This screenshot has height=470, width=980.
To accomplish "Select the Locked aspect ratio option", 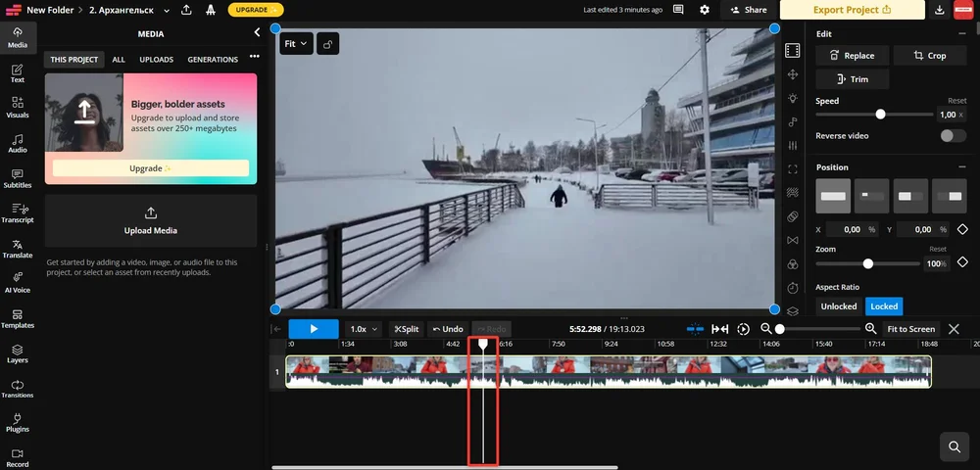I will (884, 306).
